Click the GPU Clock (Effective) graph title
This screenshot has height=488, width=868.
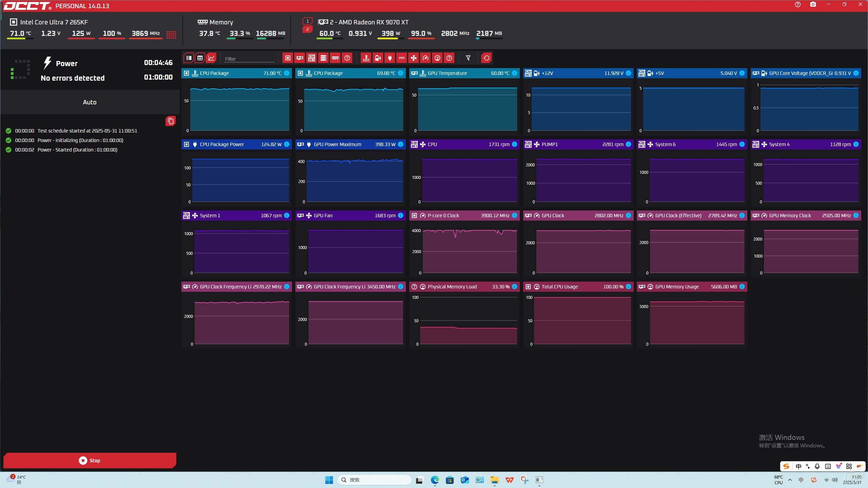(678, 216)
